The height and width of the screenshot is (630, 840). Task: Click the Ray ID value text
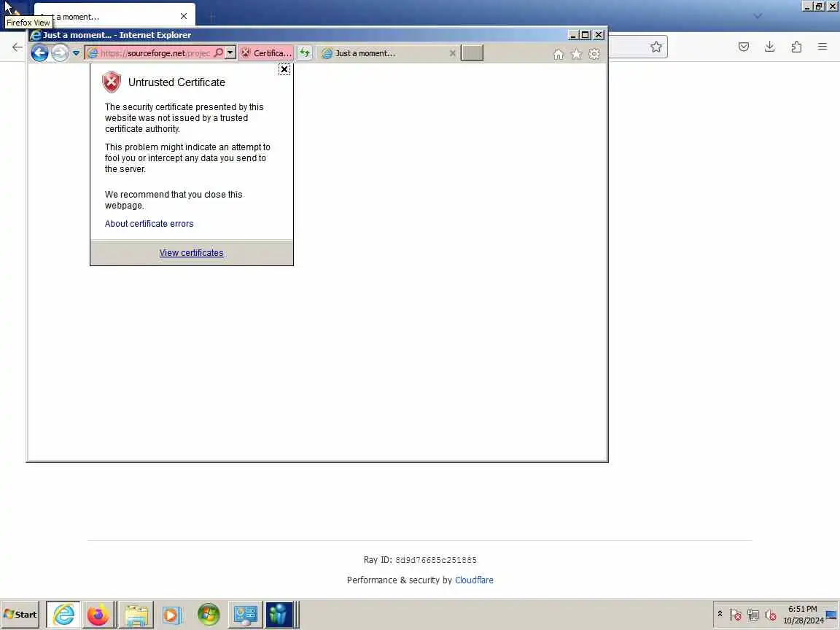[x=436, y=560]
